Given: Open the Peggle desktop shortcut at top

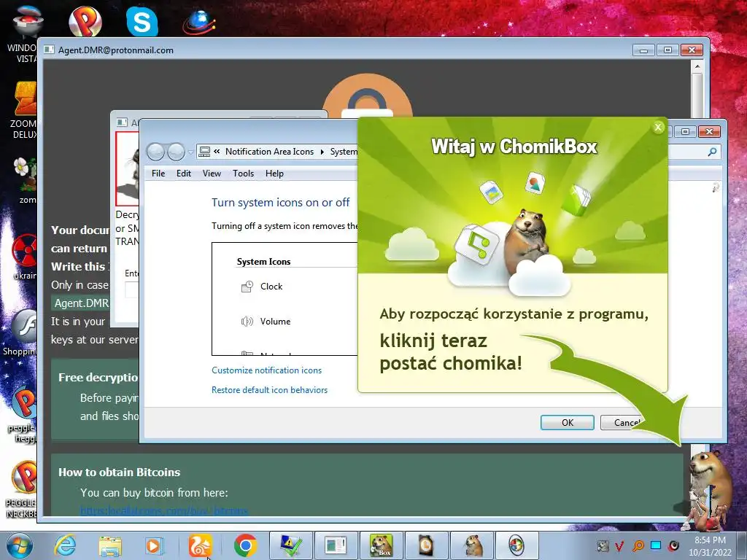Looking at the screenshot, I should pyautogui.click(x=85, y=20).
